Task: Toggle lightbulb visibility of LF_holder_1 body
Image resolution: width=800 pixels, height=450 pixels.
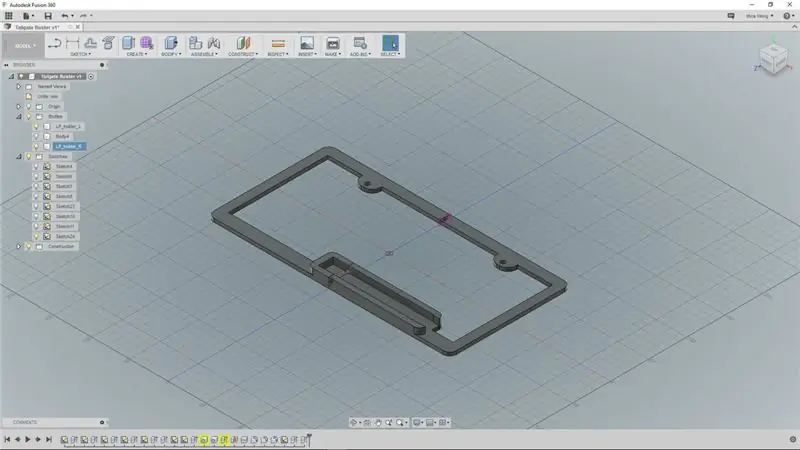Action: click(36, 126)
